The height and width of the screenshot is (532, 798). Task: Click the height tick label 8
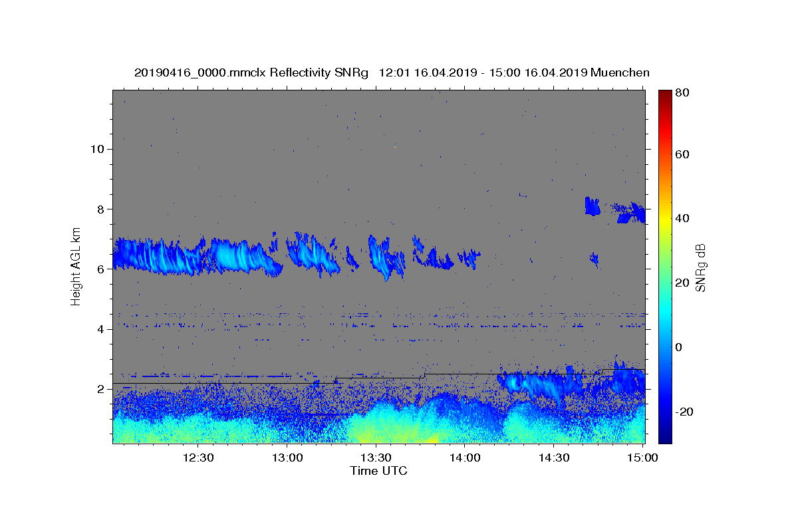pos(100,209)
